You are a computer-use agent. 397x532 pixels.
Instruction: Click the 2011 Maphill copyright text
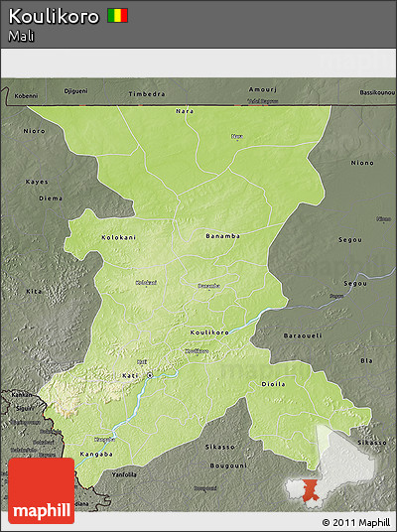(x=356, y=522)
